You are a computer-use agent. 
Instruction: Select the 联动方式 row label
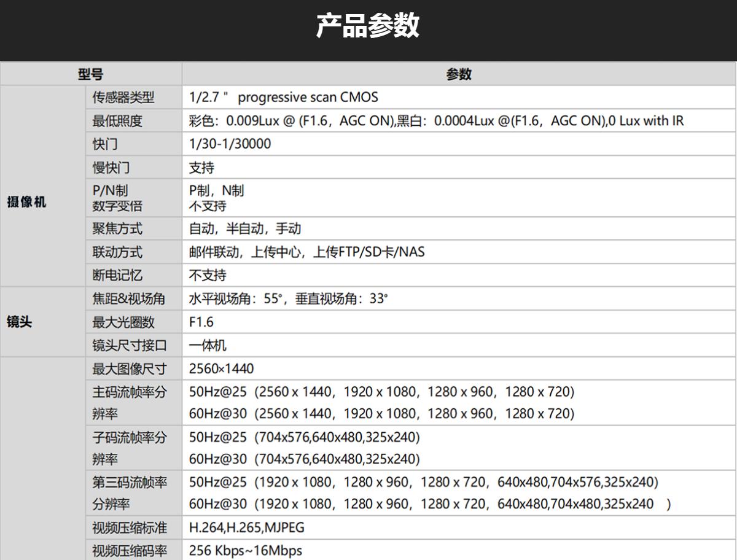[x=117, y=252]
